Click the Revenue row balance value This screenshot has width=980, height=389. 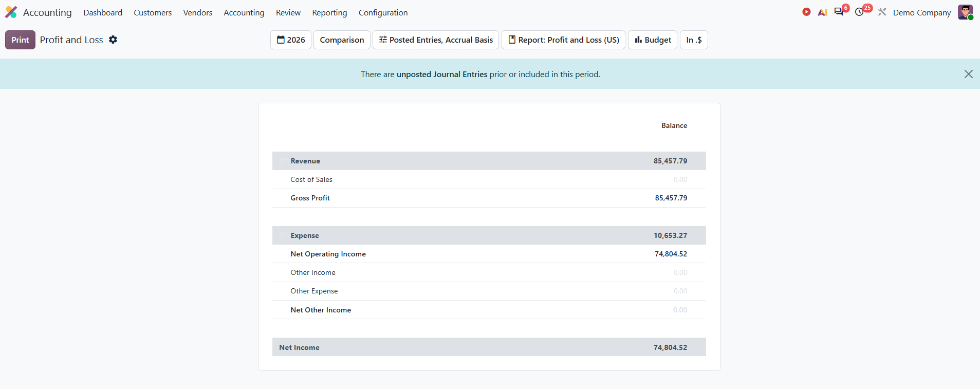point(670,161)
